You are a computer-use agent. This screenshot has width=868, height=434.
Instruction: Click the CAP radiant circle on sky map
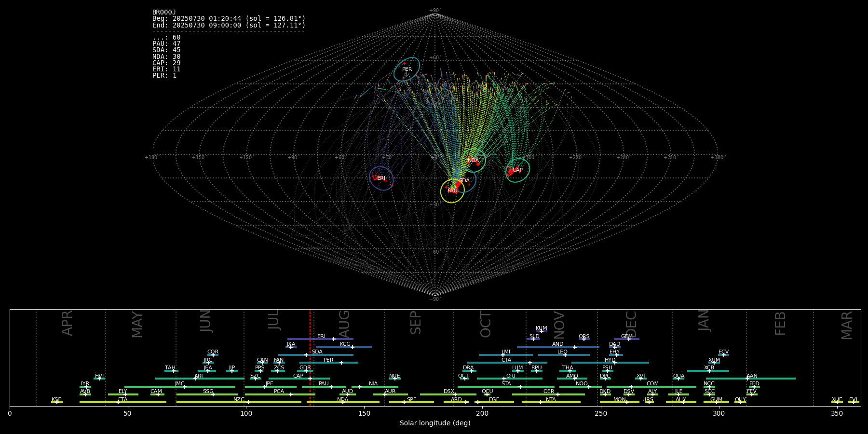pos(517,170)
